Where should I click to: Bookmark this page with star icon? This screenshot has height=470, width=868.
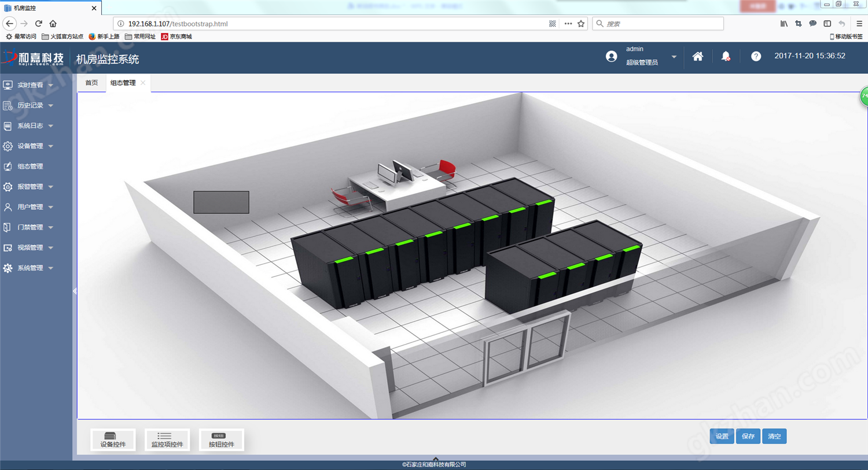(x=581, y=24)
